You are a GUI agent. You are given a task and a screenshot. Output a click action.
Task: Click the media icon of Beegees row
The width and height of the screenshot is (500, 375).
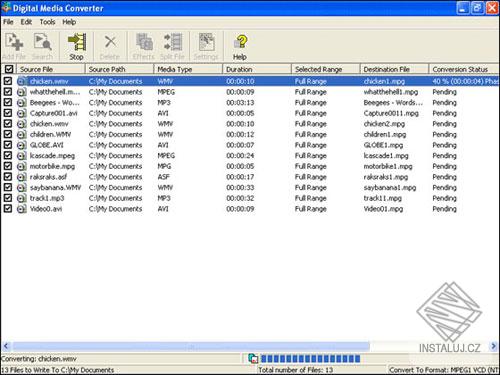pos(22,103)
